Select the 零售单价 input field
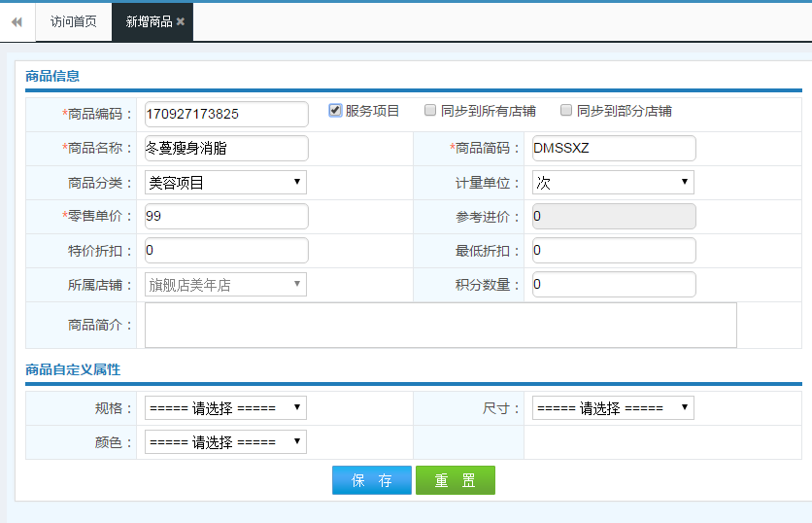The image size is (812, 523). [225, 216]
